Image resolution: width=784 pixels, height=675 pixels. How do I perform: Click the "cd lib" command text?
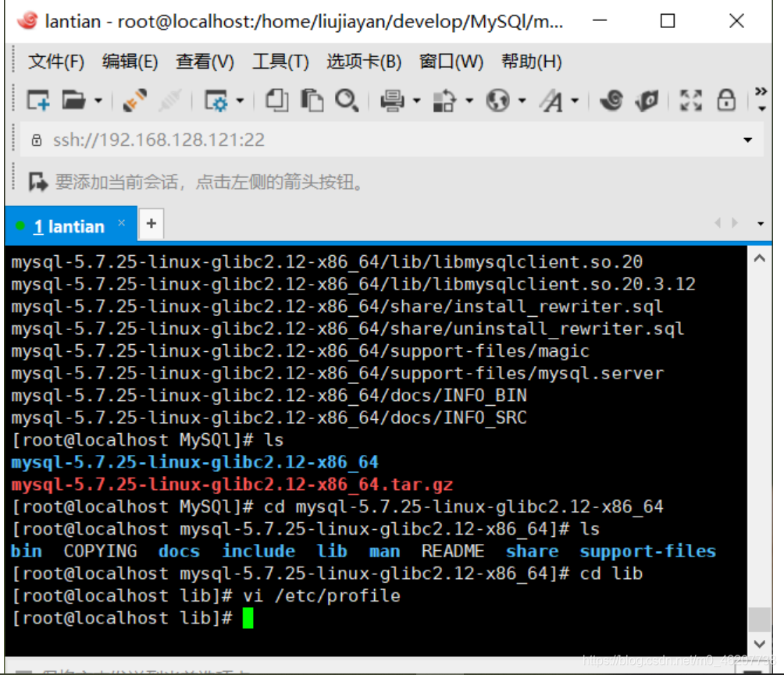point(611,574)
